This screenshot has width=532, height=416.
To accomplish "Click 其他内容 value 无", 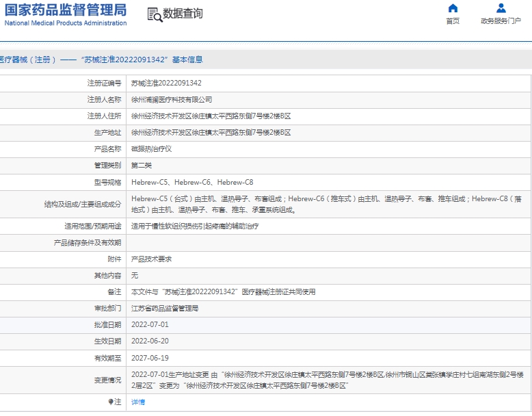I will pyautogui.click(x=135, y=276).
